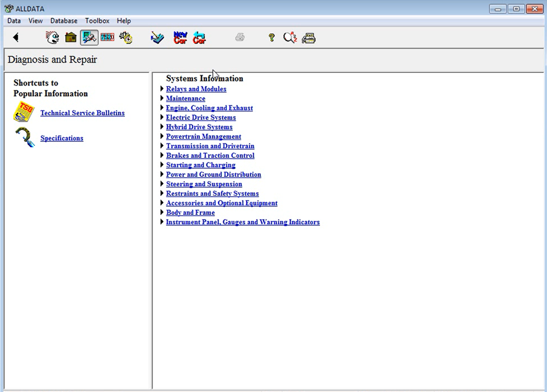Open Instrument Panel, Gauges and Warning Indicators
This screenshot has width=547, height=392.
click(x=243, y=222)
